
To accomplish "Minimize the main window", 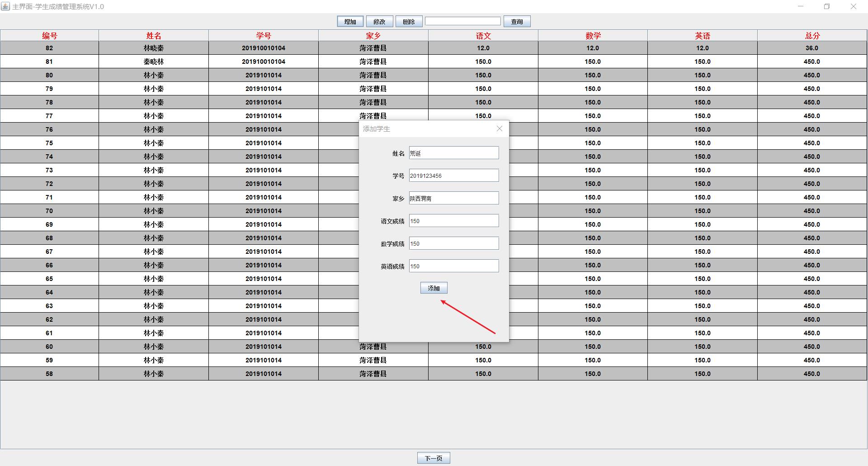I will 801,6.
